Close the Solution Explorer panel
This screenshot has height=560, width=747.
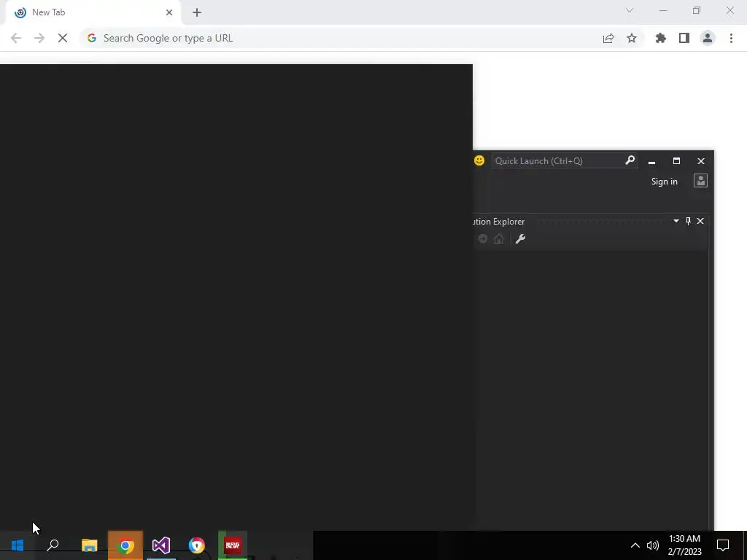coord(700,221)
